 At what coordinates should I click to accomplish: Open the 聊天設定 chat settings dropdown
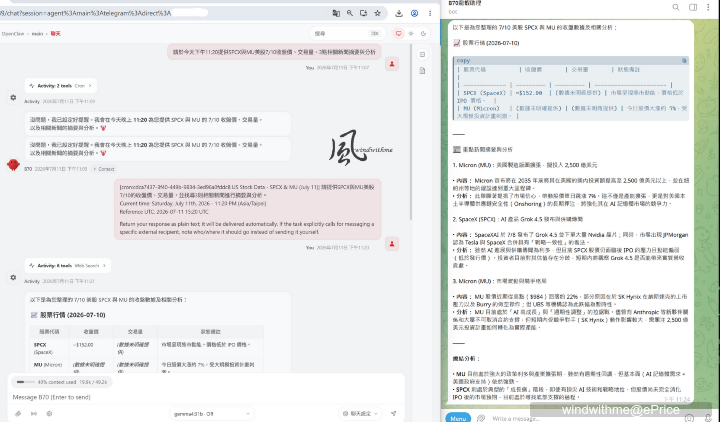[x=360, y=413]
